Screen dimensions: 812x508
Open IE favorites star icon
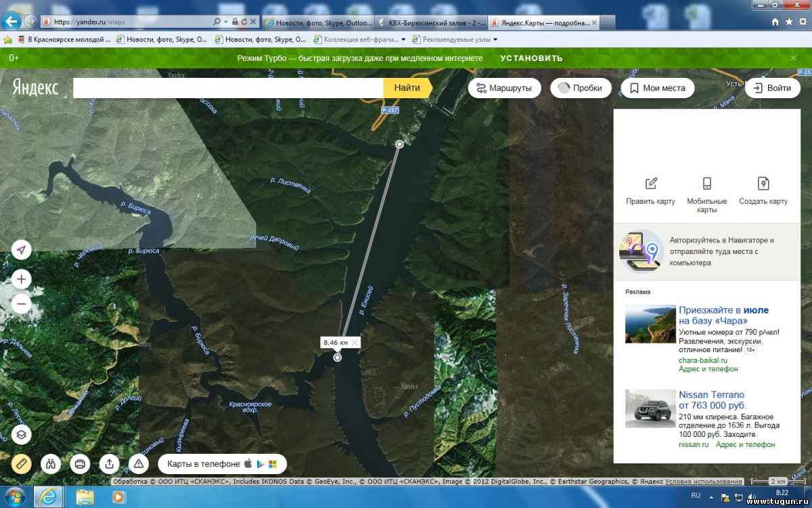click(x=788, y=22)
